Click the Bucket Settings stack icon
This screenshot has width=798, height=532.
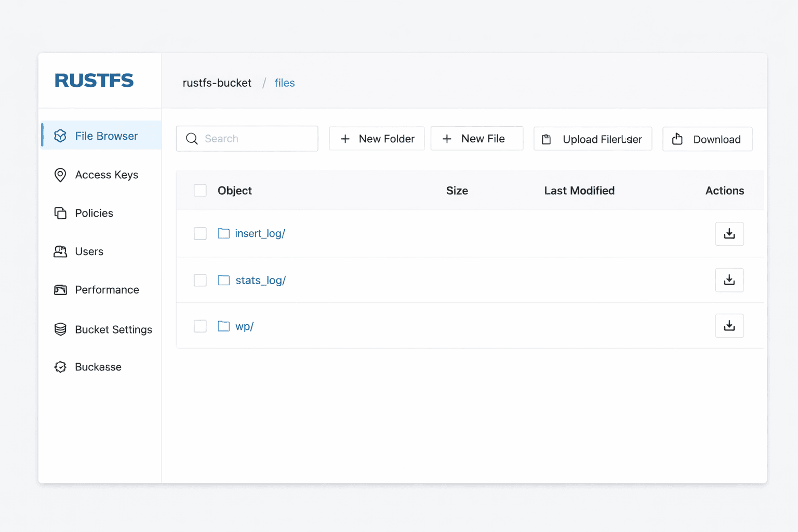[x=60, y=329]
